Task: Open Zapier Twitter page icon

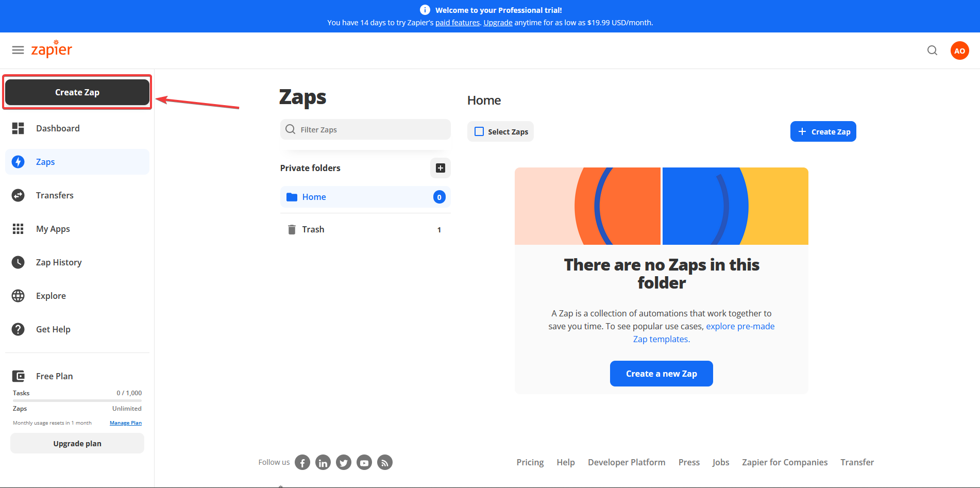Action: pyautogui.click(x=344, y=462)
